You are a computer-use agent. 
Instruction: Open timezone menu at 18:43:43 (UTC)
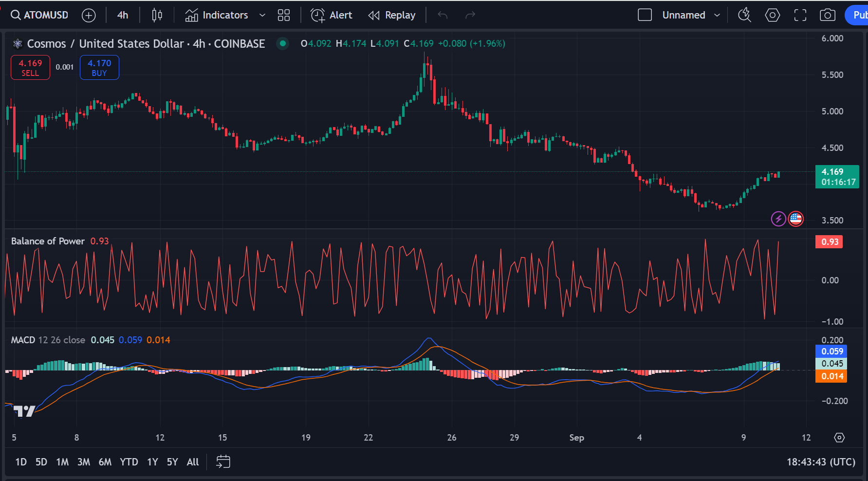pos(821,462)
